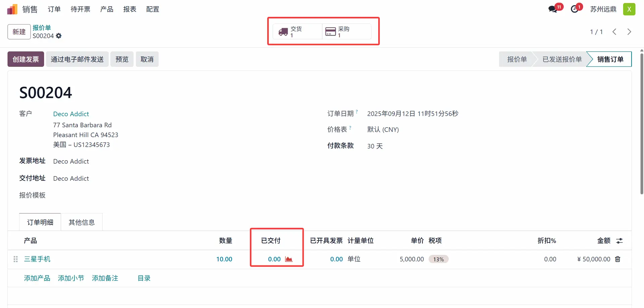Screen dimensions: 644x308
Task: Open the user avatar menu
Action: [629, 9]
